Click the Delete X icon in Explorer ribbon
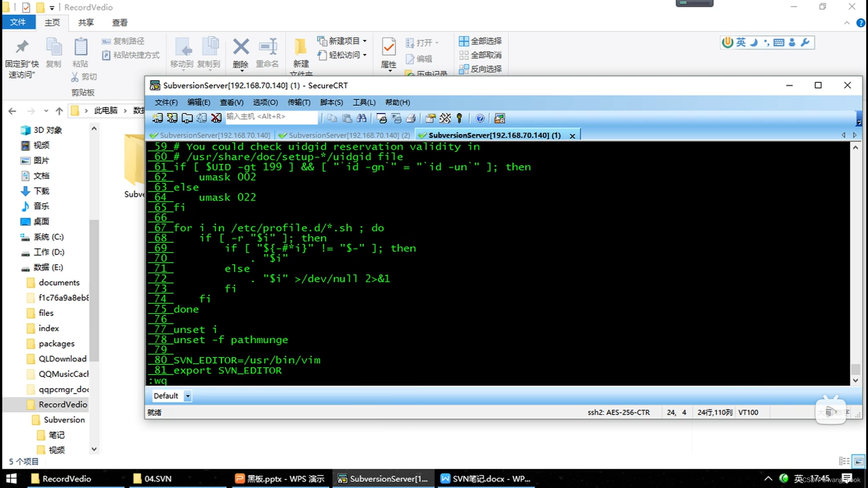Image resolution: width=868 pixels, height=488 pixels. tap(241, 47)
